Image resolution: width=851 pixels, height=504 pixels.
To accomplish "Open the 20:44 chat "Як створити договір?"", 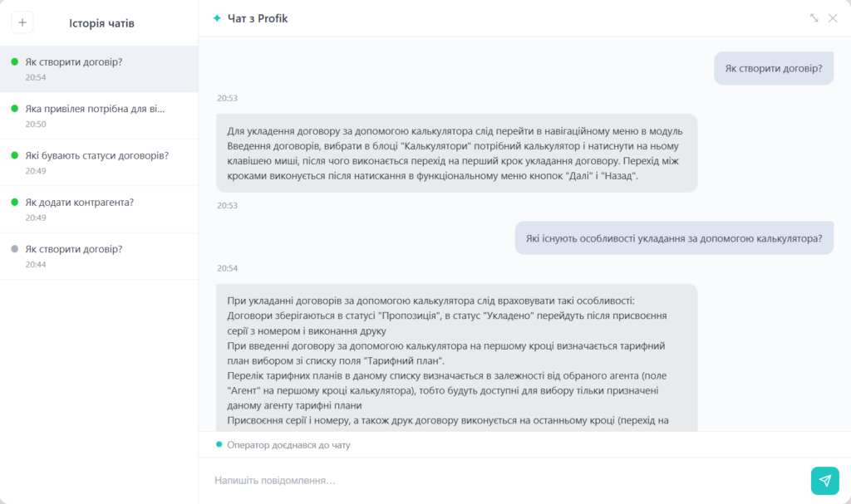I will coord(99,256).
